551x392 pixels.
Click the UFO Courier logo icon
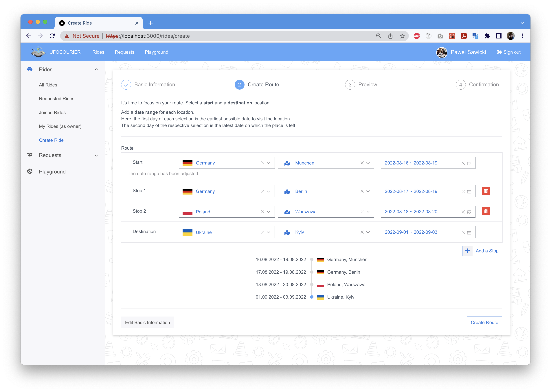tap(38, 52)
